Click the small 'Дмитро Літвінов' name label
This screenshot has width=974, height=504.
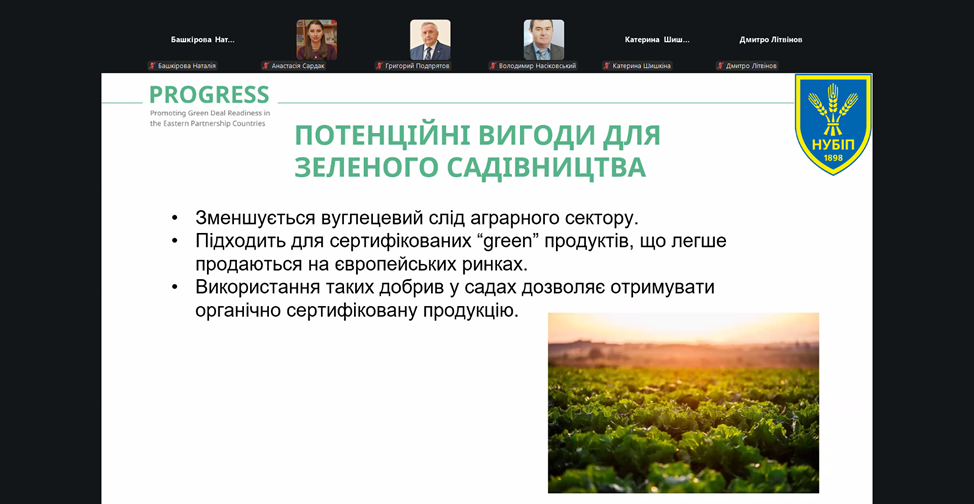[x=751, y=66]
